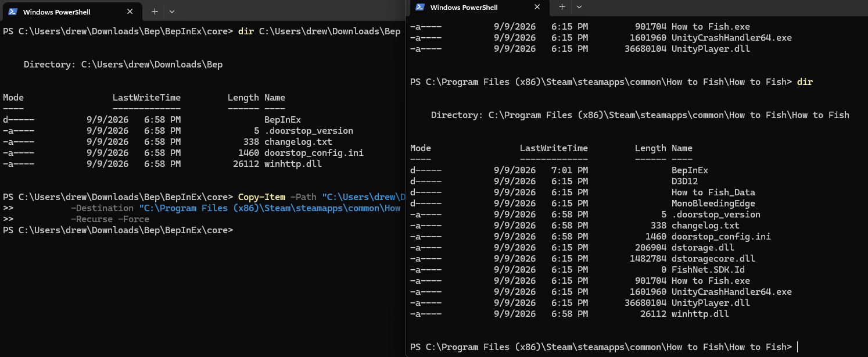The height and width of the screenshot is (357, 868).
Task: Click the BepInEx directory entry in the right window
Action: [x=690, y=170]
